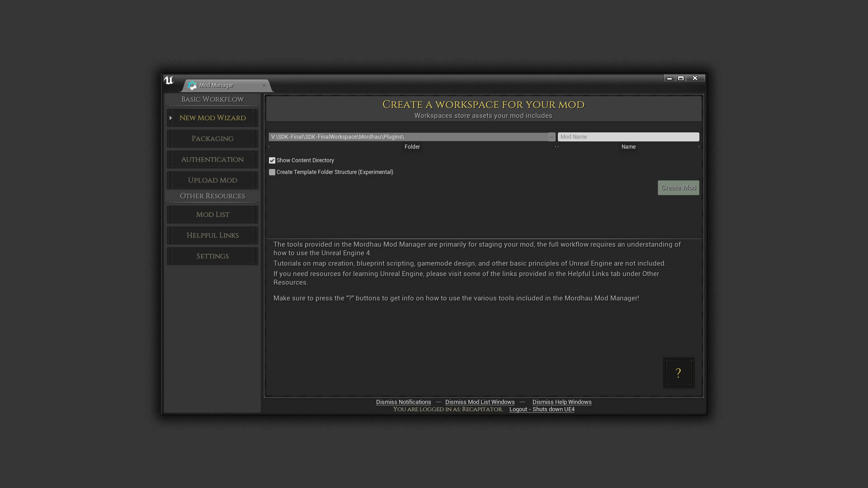Screen dimensions: 868x488
Task: Go to the Authentication section
Action: click(x=212, y=160)
